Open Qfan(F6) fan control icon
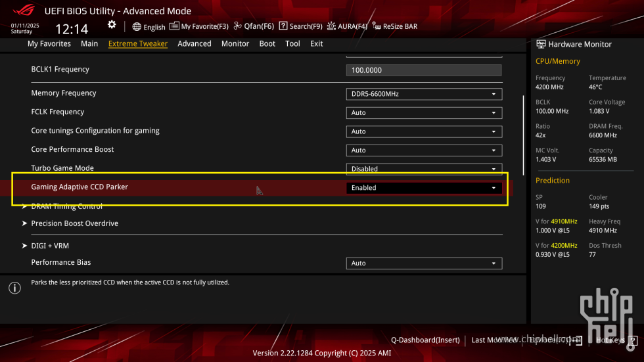 237,26
